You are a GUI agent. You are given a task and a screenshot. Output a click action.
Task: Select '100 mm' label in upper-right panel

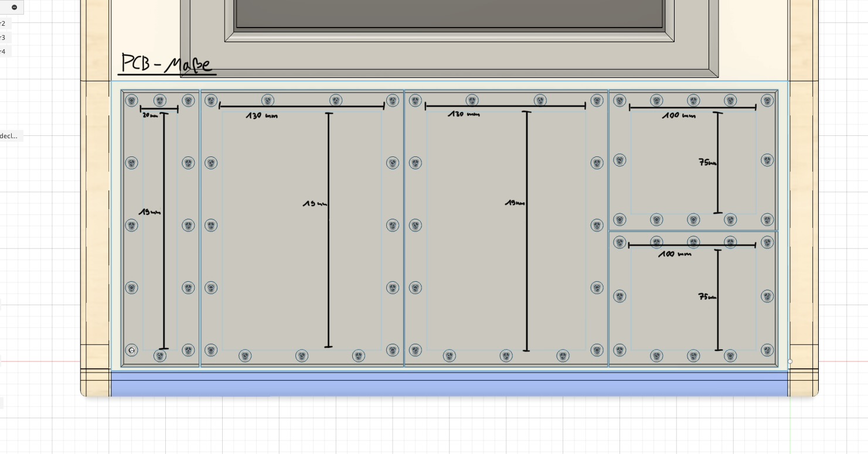(679, 116)
